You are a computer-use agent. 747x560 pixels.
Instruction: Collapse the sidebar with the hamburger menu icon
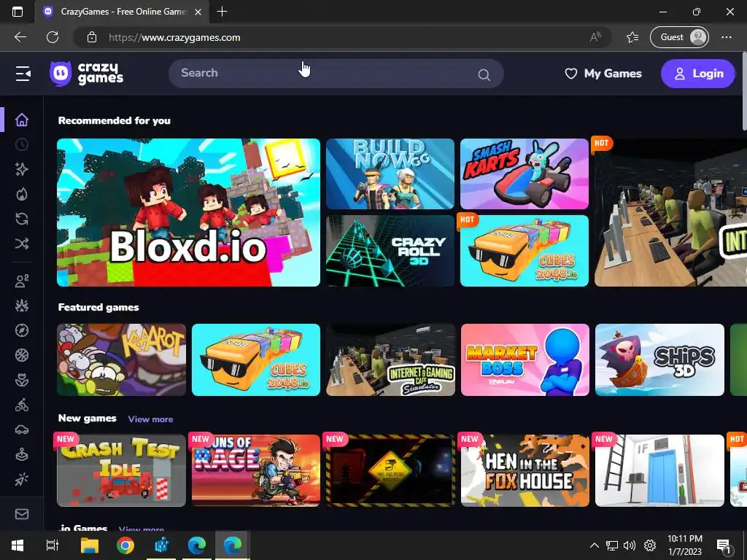pos(23,74)
